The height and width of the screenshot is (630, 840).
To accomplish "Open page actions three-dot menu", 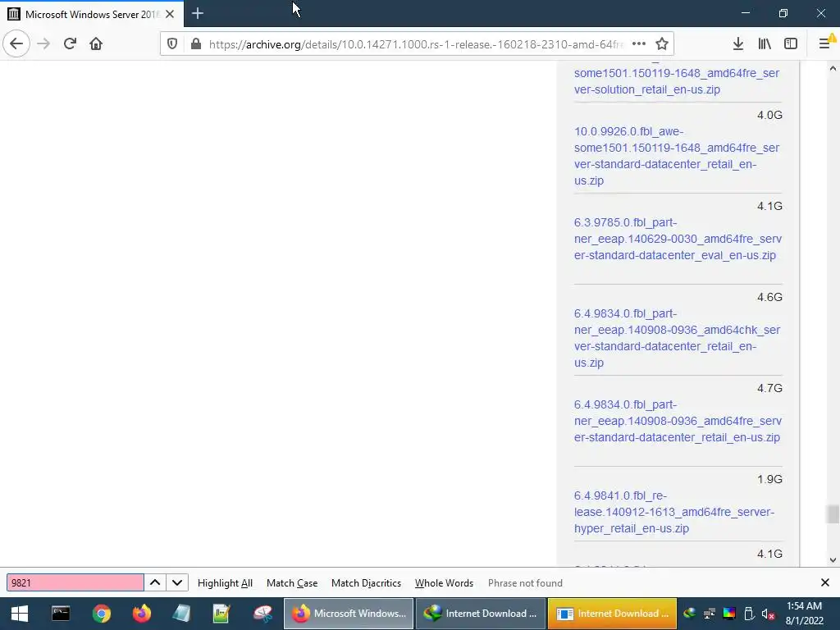I will click(x=638, y=44).
